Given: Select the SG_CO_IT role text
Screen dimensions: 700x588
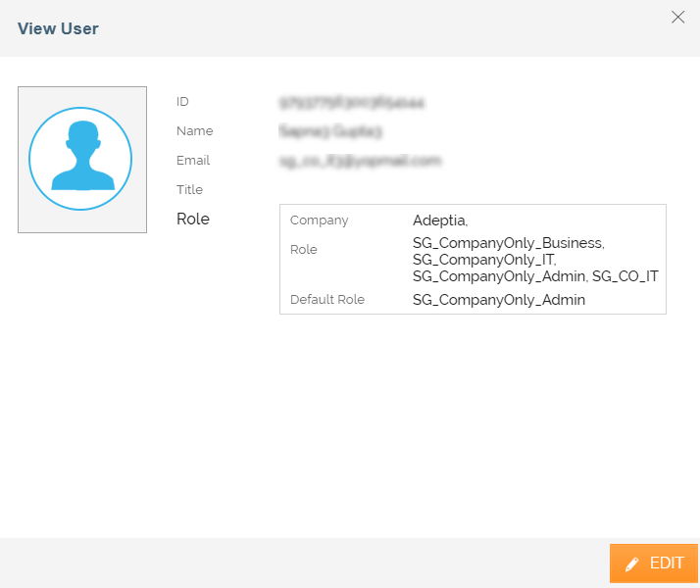Looking at the screenshot, I should 625,277.
